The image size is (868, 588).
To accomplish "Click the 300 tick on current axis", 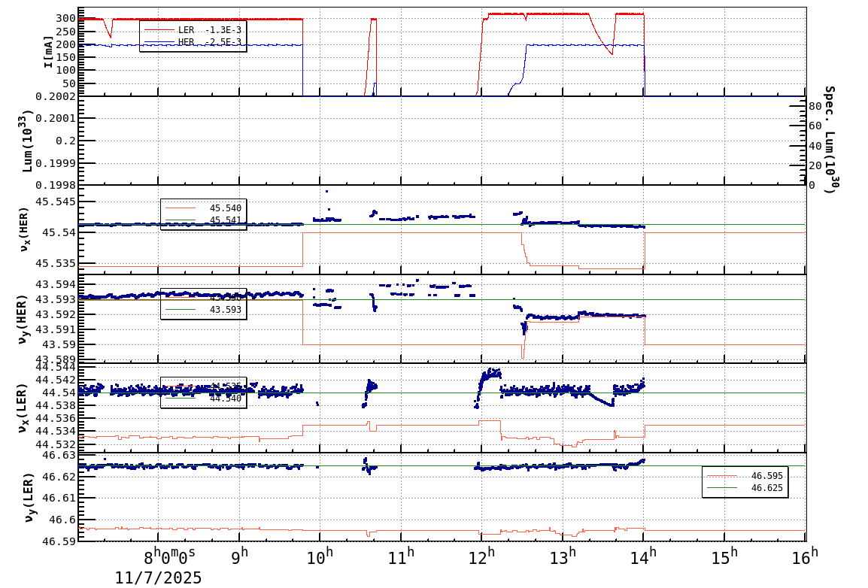I will point(66,18).
